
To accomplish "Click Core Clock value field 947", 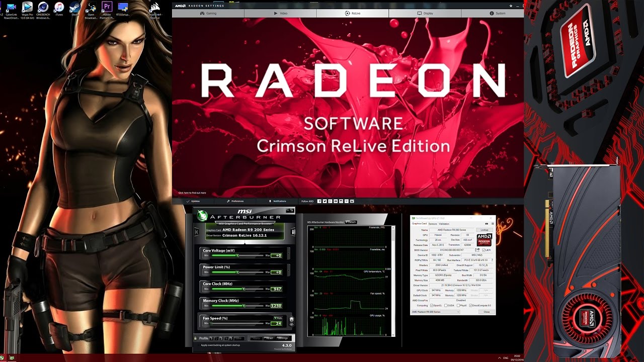I will [x=276, y=289].
